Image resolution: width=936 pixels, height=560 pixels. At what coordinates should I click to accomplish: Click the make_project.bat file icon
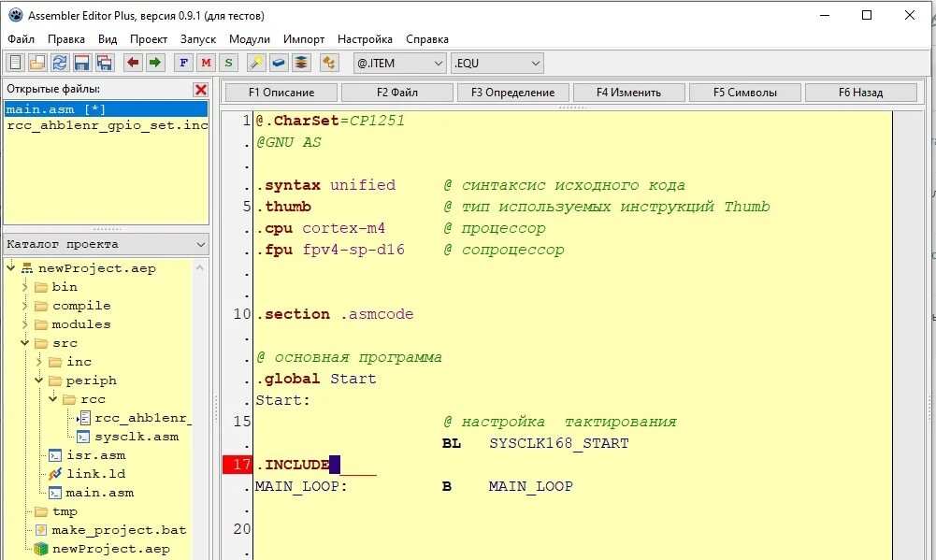click(x=40, y=530)
